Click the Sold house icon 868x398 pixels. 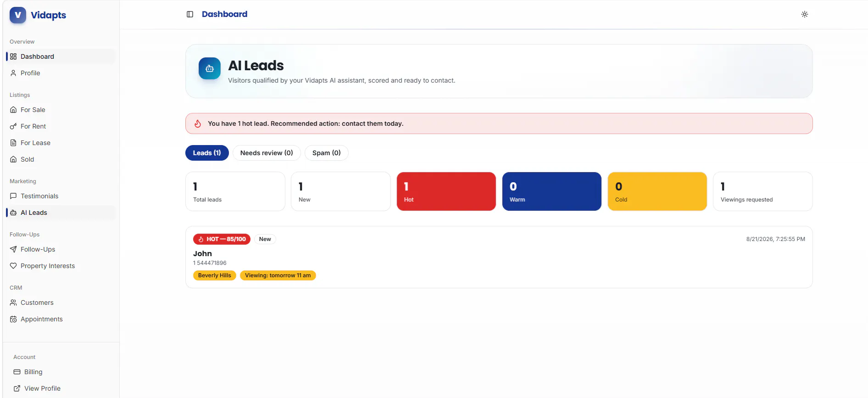[13, 159]
